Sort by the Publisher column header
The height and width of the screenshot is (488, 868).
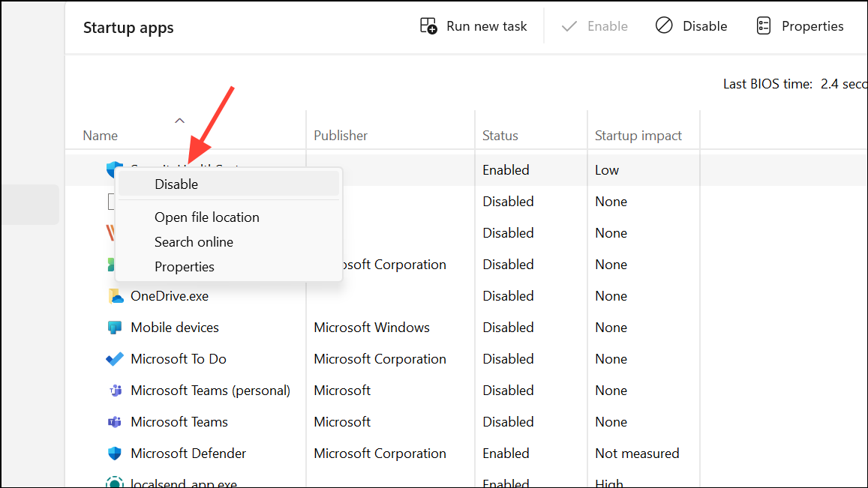[341, 136]
